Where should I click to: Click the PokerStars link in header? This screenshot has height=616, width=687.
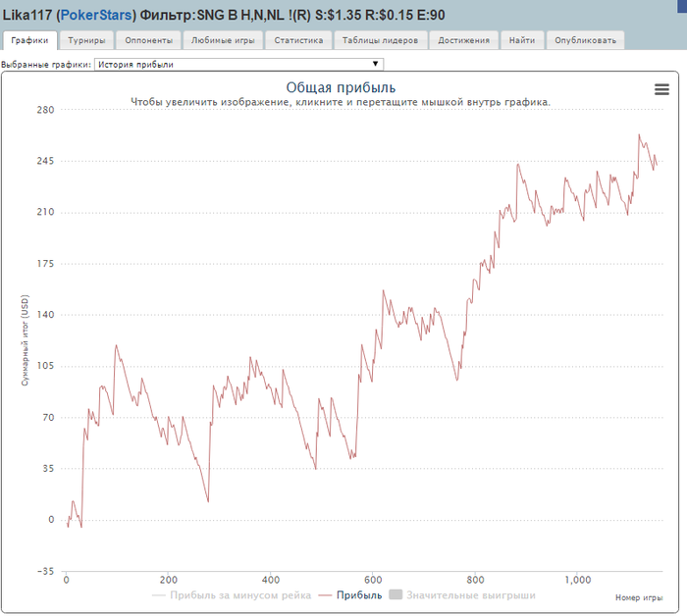(96, 15)
